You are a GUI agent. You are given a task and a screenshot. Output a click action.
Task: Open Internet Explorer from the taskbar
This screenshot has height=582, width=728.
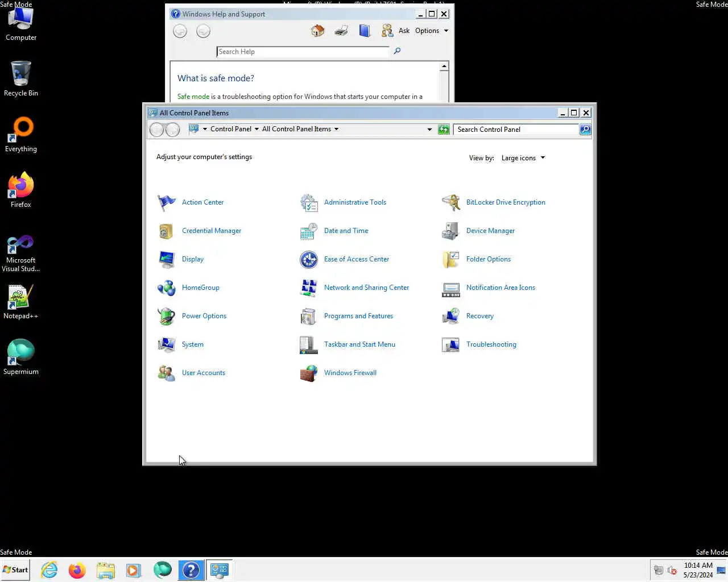coord(49,569)
